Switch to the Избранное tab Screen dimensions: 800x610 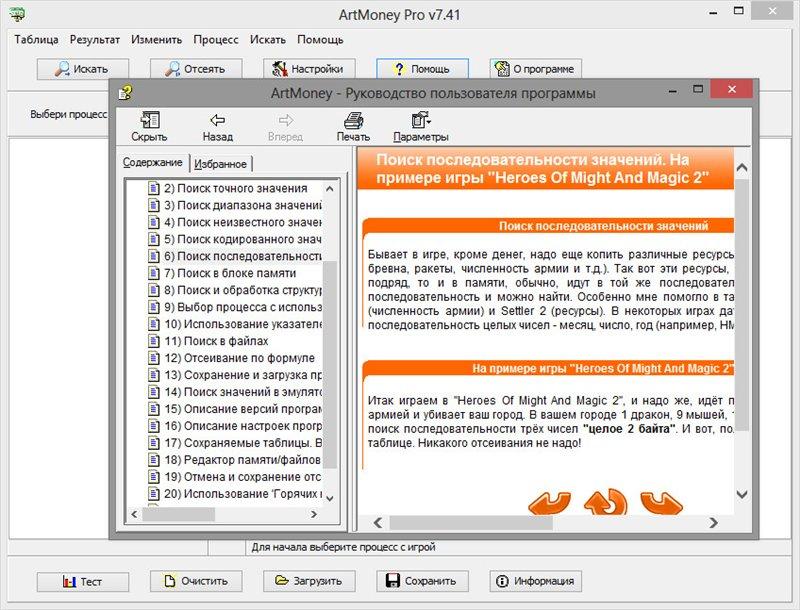[x=220, y=164]
